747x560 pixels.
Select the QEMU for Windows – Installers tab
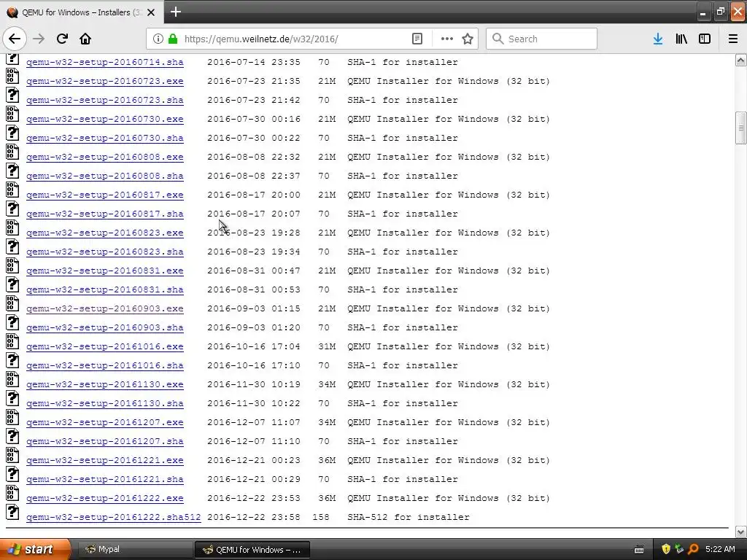tap(82, 12)
